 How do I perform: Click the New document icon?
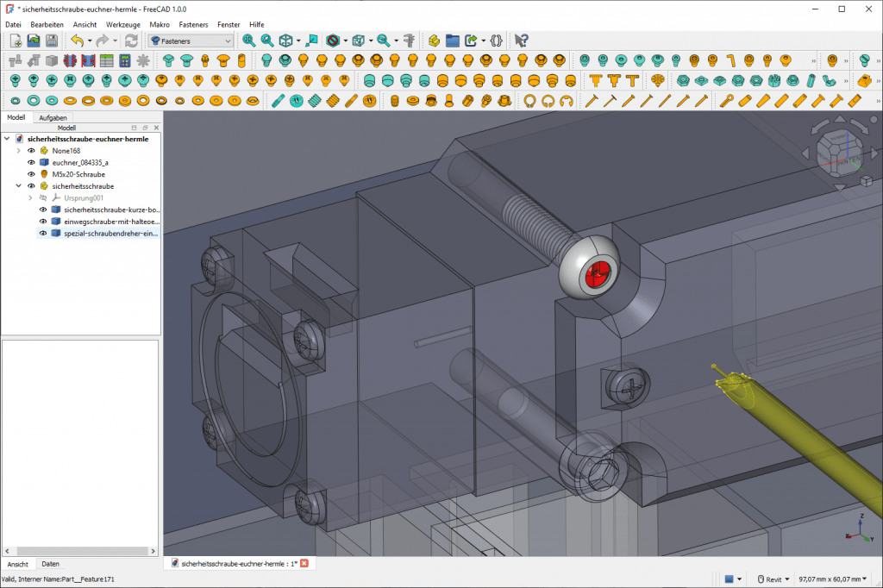[x=15, y=41]
